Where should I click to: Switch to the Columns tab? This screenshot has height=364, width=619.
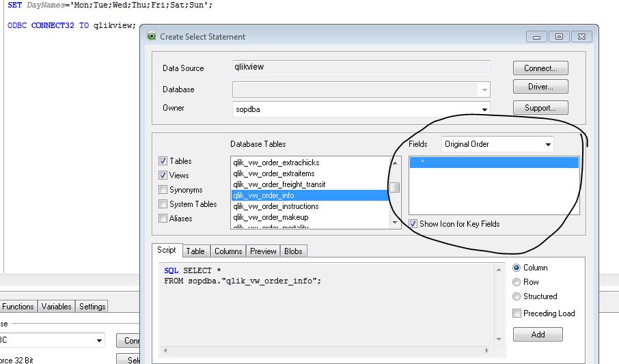(228, 251)
